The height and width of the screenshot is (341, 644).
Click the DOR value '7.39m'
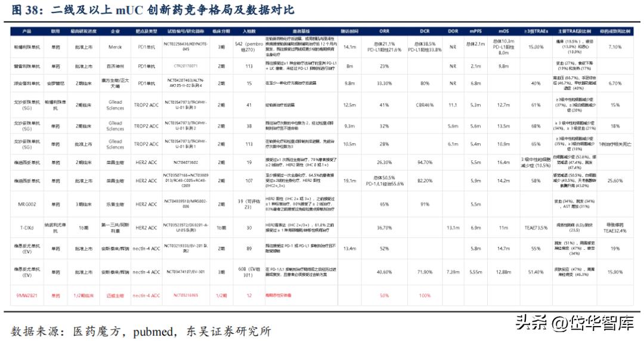[453, 272]
